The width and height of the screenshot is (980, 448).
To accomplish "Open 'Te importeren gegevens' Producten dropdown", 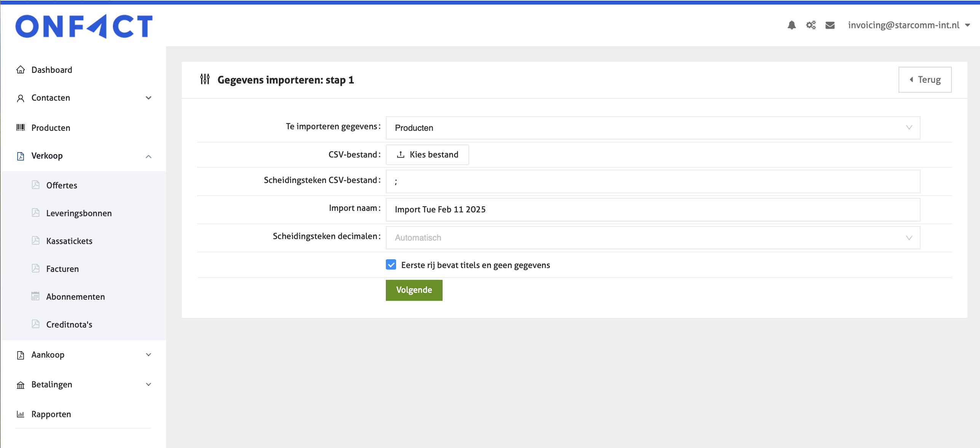I will [x=653, y=128].
